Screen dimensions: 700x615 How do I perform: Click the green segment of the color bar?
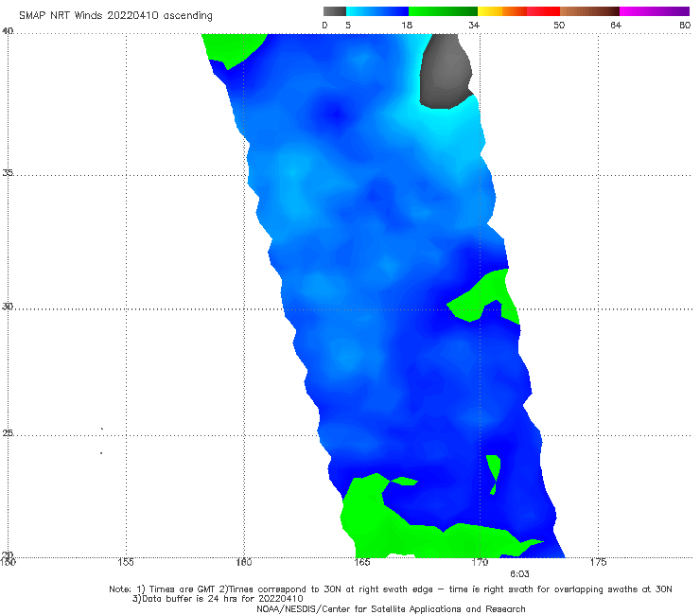point(443,11)
